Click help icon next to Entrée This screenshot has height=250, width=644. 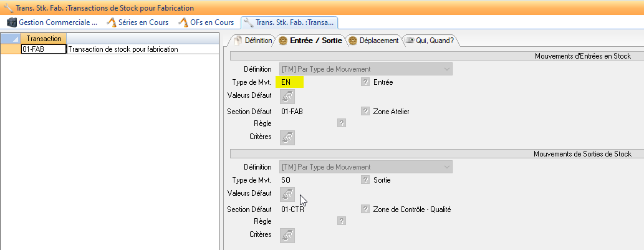[365, 82]
